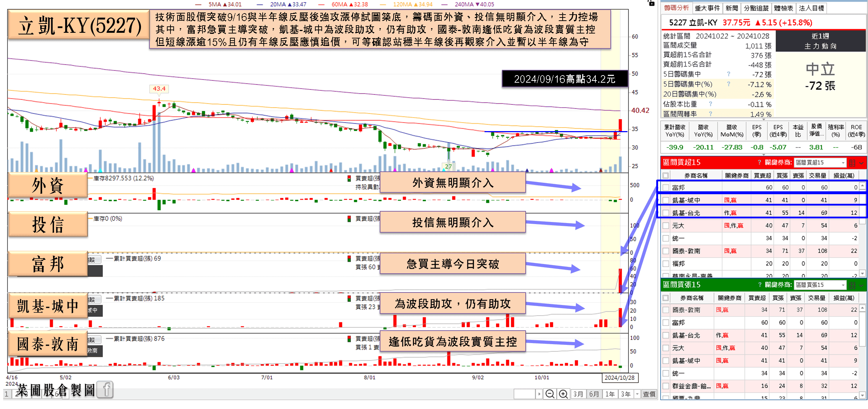Click the lock icon above the chart corner
This screenshot has width=868, height=409.
coord(651,3)
